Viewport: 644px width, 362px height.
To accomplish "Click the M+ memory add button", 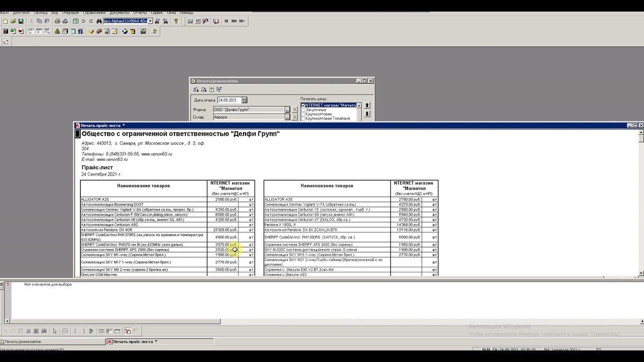I will click(234, 21).
